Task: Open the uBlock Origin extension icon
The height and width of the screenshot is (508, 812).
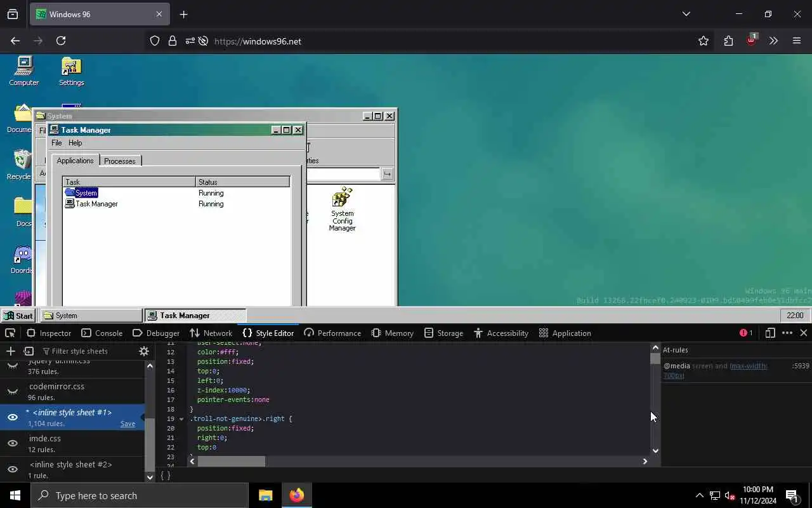Action: click(751, 40)
